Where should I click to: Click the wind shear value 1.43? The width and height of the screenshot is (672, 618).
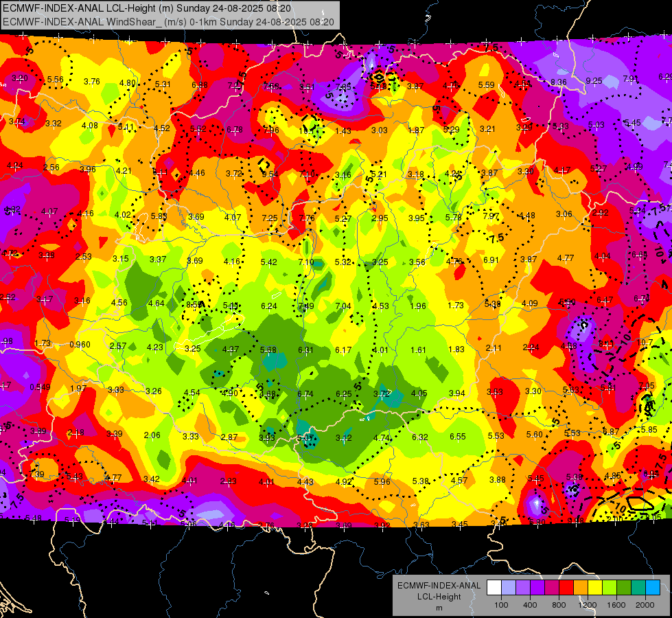point(343,130)
